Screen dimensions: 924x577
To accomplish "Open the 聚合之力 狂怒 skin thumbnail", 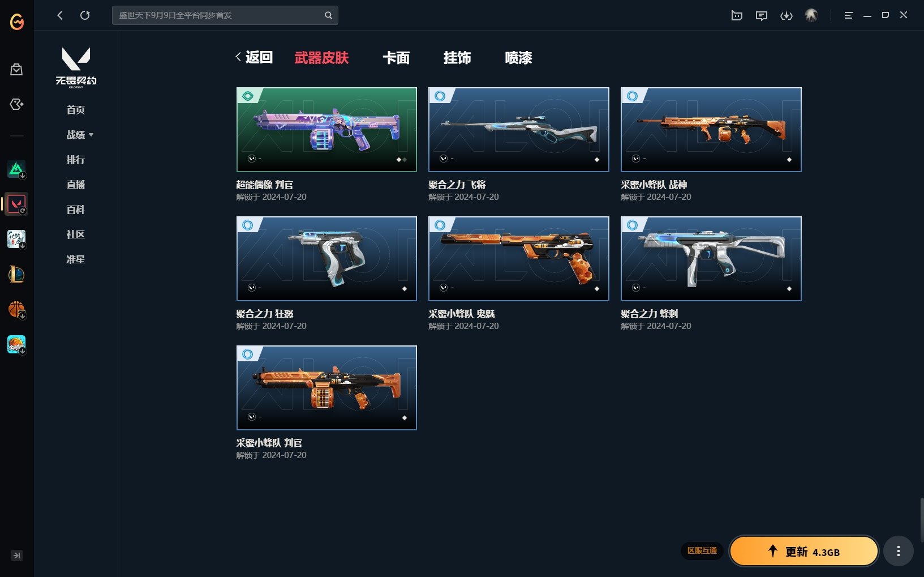I will (x=326, y=259).
